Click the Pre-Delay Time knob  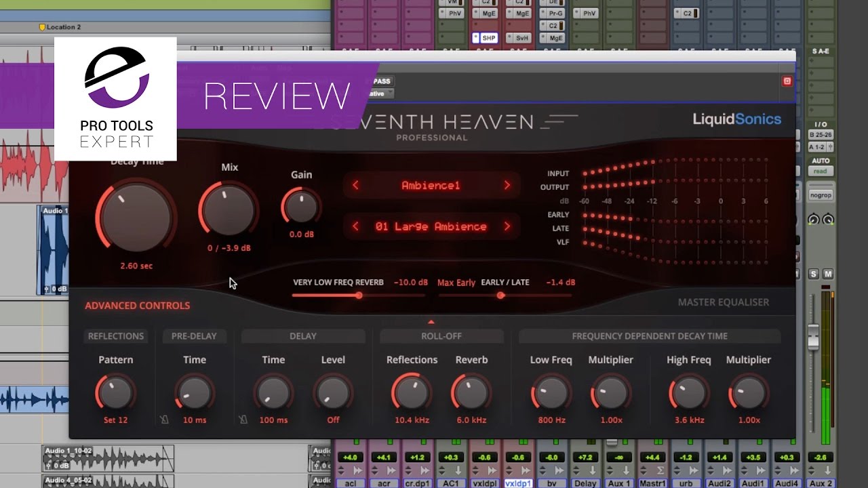pyautogui.click(x=194, y=392)
